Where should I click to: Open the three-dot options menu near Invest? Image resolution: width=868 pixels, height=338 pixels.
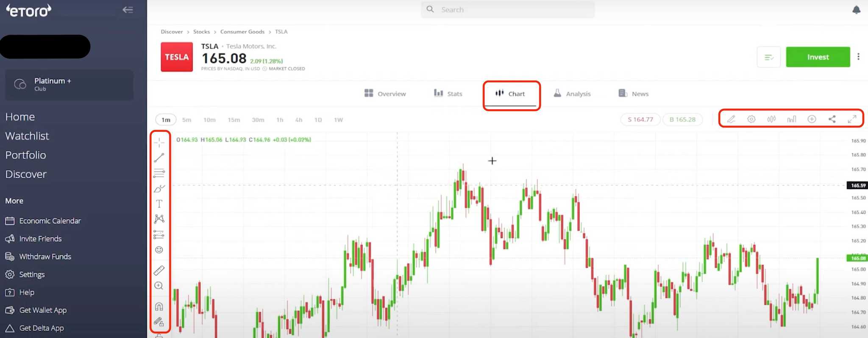point(859,56)
